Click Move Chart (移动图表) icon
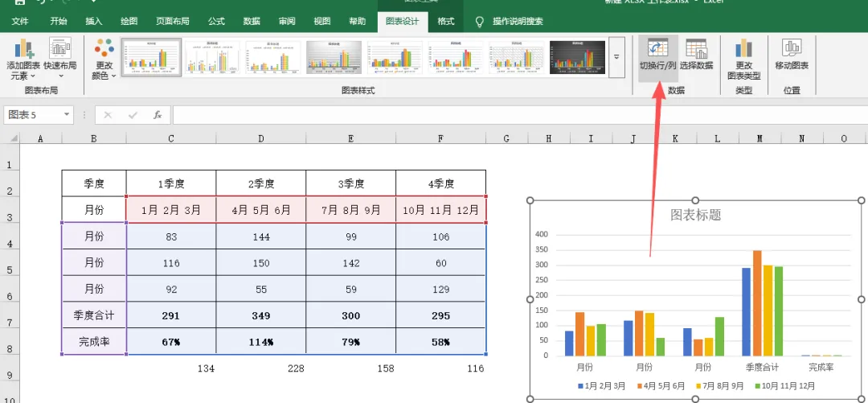This screenshot has width=868, height=403. coord(792,47)
